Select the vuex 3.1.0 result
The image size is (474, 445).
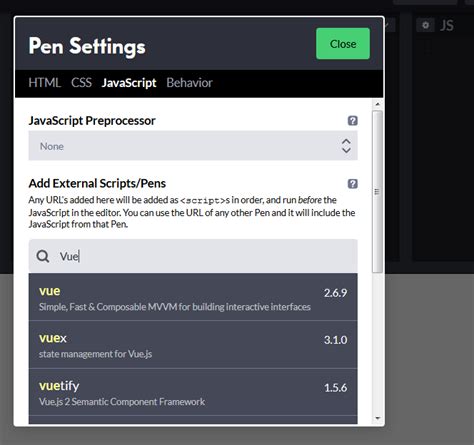coord(193,345)
